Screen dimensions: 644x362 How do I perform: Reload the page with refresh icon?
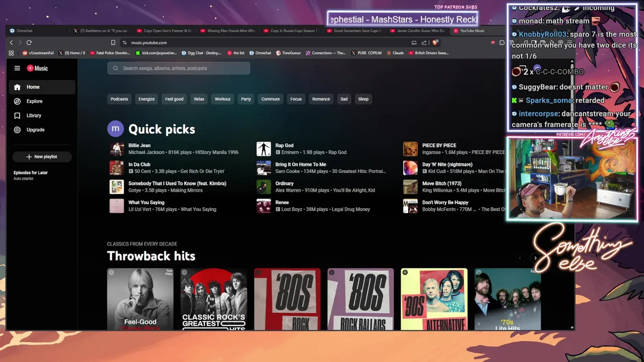[x=29, y=43]
